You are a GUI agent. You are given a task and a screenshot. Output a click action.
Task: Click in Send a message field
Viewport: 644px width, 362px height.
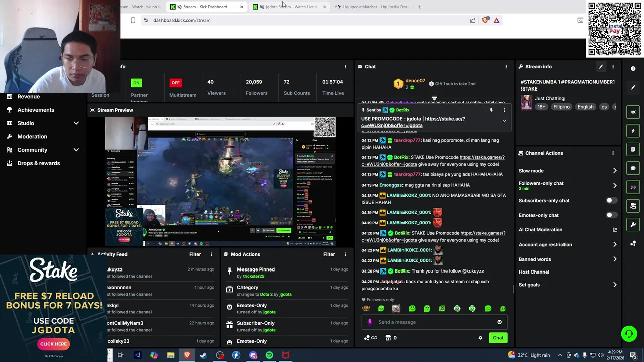[435, 322]
